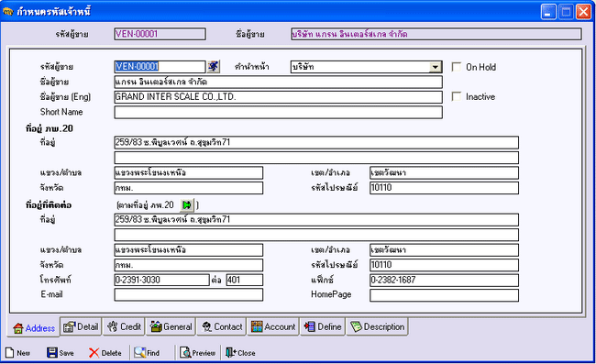The height and width of the screenshot is (364, 596).
Task: Click the highlighted VEN-00001 code field
Action: pos(160,67)
